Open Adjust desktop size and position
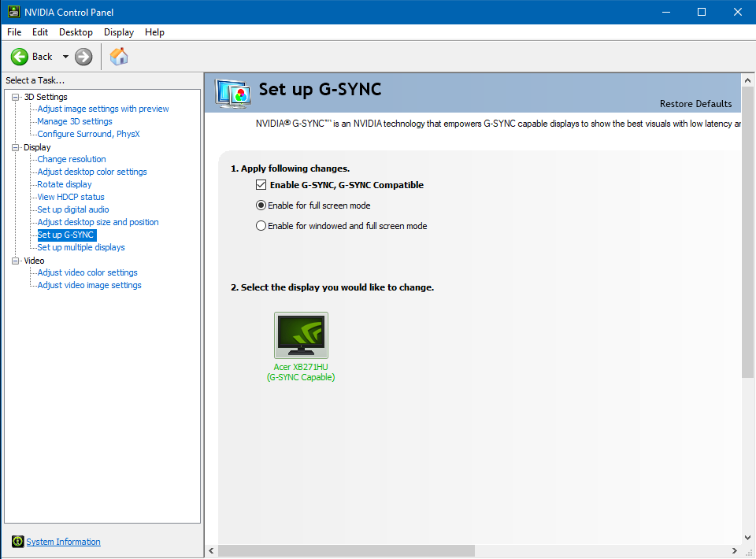This screenshot has height=559, width=756. (x=98, y=222)
